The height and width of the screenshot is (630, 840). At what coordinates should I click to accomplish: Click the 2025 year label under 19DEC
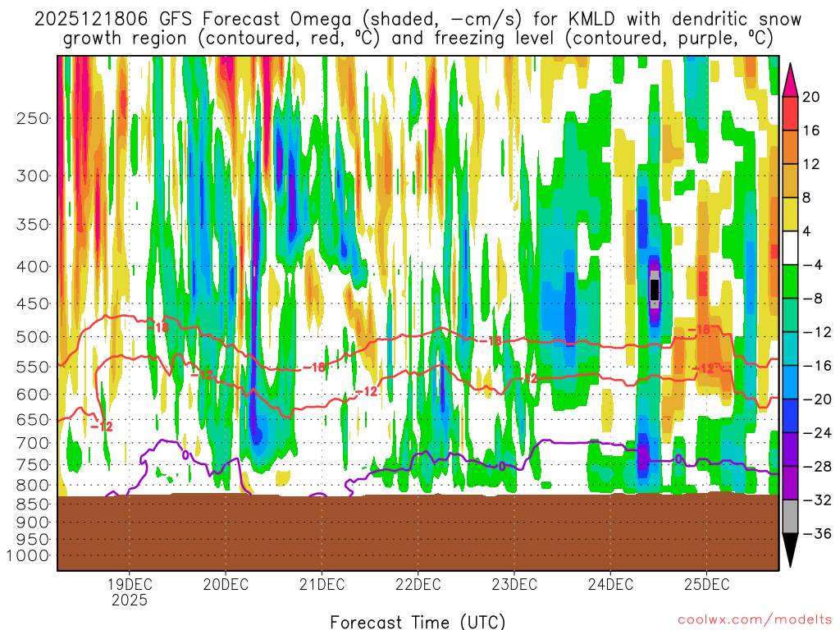coord(129,600)
